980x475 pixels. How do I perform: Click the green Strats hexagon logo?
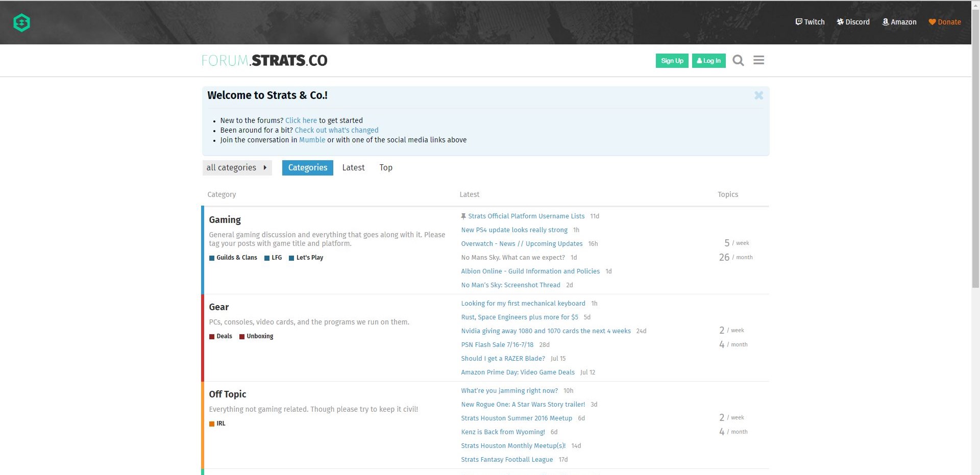(21, 22)
